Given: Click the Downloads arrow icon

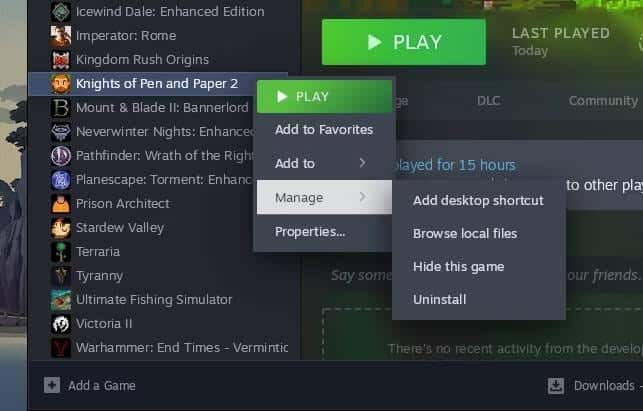Looking at the screenshot, I should click(x=556, y=386).
